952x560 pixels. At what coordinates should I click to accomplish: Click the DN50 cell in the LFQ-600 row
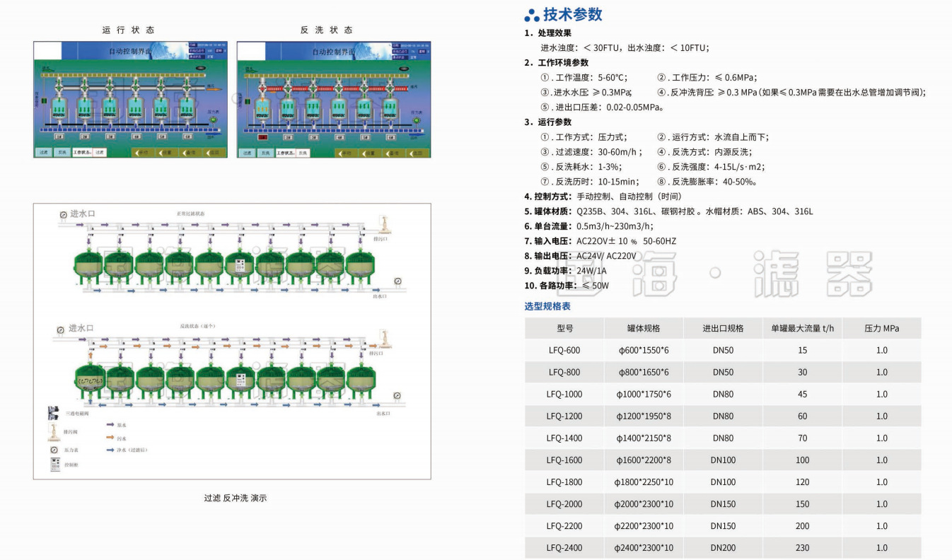click(x=723, y=351)
